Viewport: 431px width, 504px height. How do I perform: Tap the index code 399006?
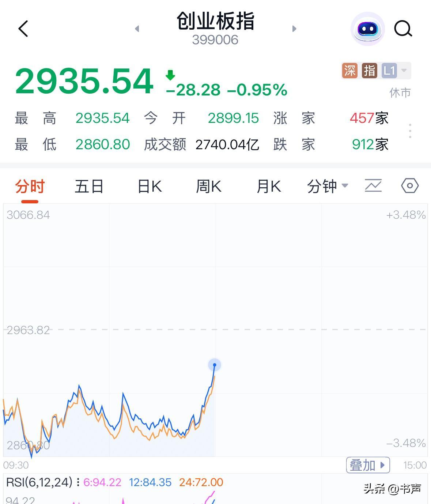pyautogui.click(x=215, y=40)
